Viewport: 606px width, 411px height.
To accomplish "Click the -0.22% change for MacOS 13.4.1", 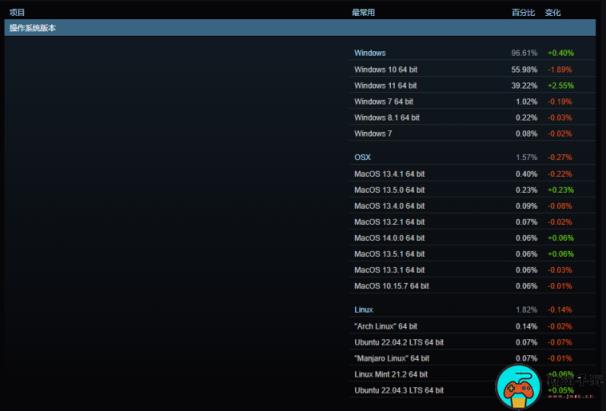I will tap(560, 174).
